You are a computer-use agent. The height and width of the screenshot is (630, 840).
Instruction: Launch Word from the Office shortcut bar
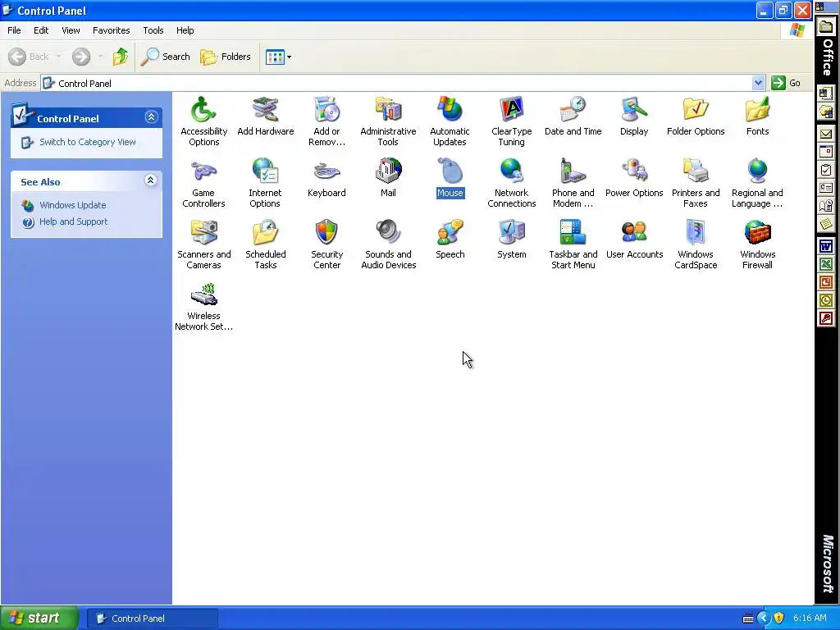coord(825,246)
